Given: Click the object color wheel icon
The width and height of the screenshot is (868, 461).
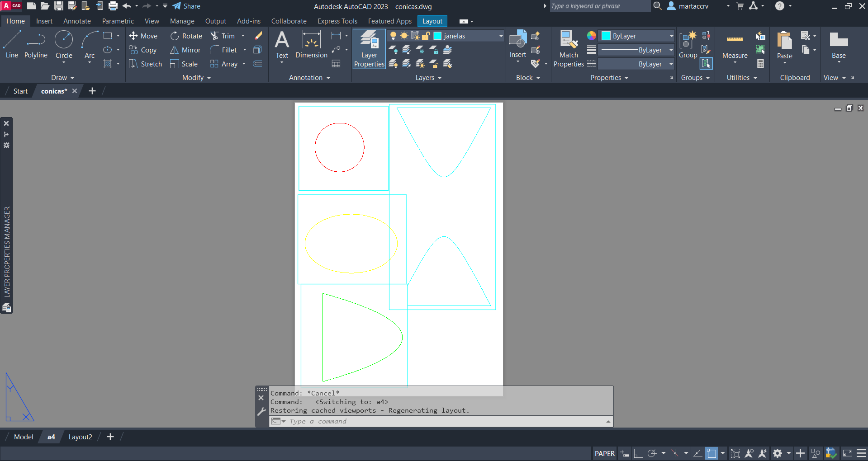Looking at the screenshot, I should (x=591, y=36).
